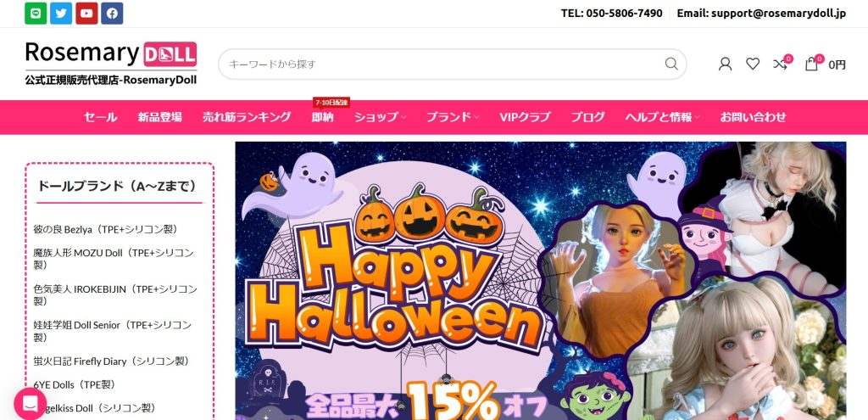Select the セール menu item
This screenshot has height=420, width=868.
click(x=100, y=117)
